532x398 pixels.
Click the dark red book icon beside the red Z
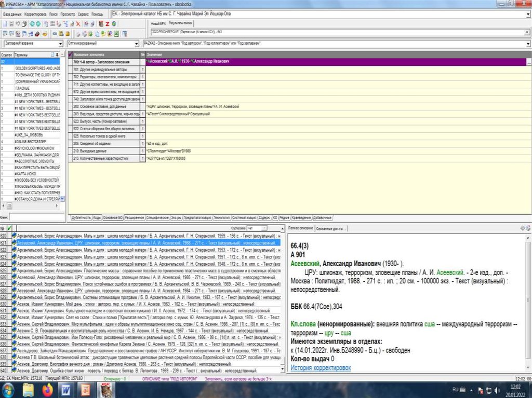101,24
